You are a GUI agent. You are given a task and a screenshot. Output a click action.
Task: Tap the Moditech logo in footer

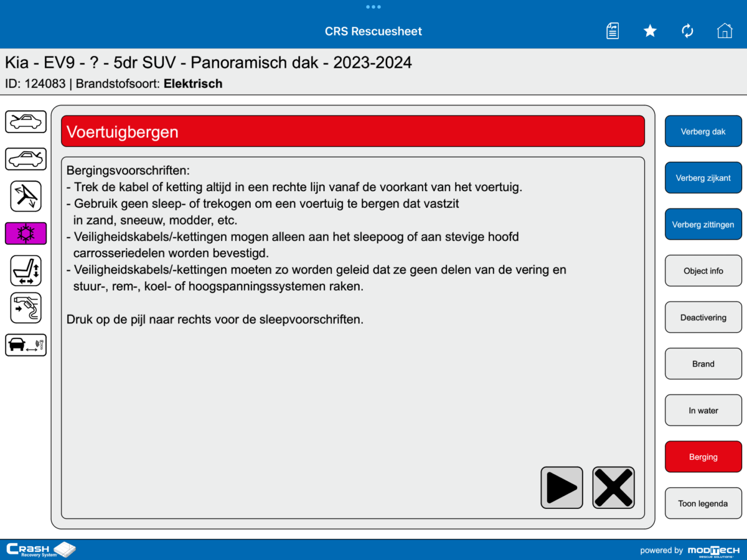click(x=713, y=550)
